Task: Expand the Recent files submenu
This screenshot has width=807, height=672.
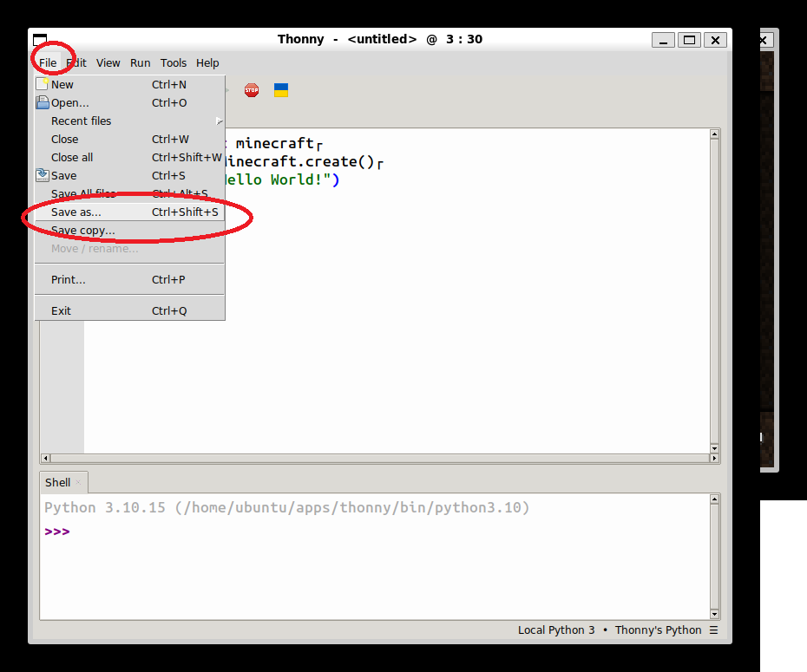Action: [129, 121]
